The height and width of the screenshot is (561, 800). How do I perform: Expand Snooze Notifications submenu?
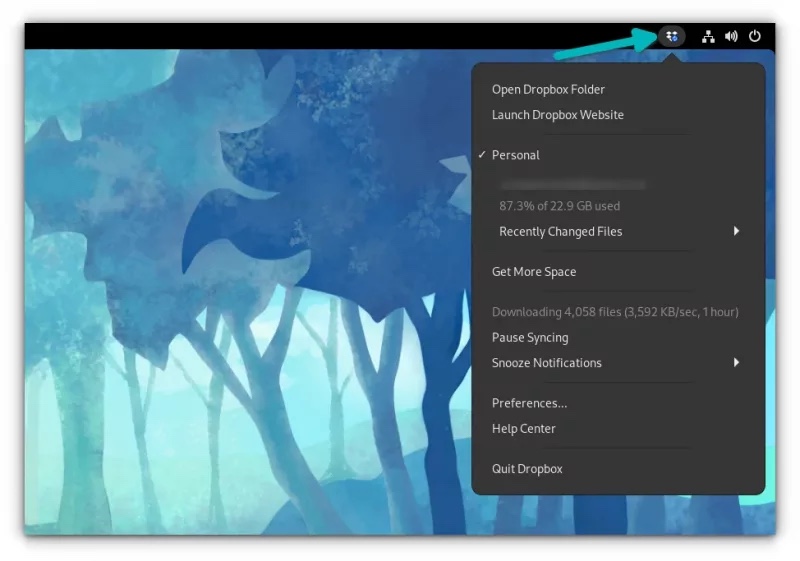(x=618, y=363)
